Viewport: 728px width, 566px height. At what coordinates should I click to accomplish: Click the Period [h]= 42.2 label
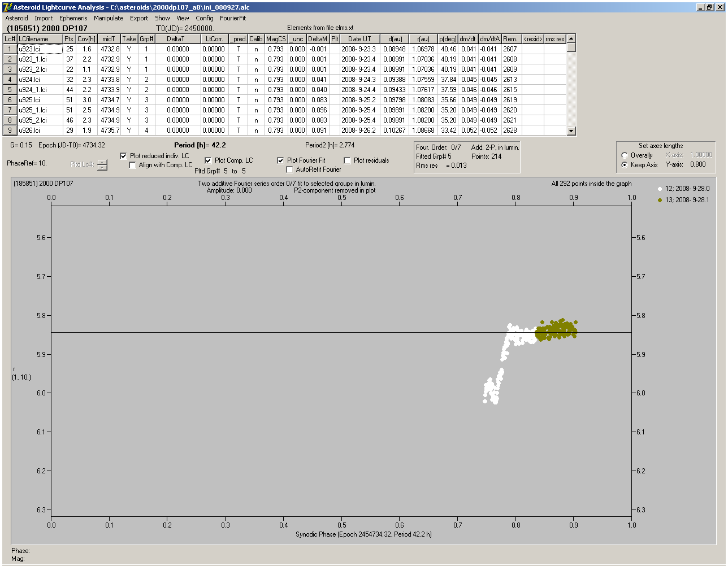200,145
